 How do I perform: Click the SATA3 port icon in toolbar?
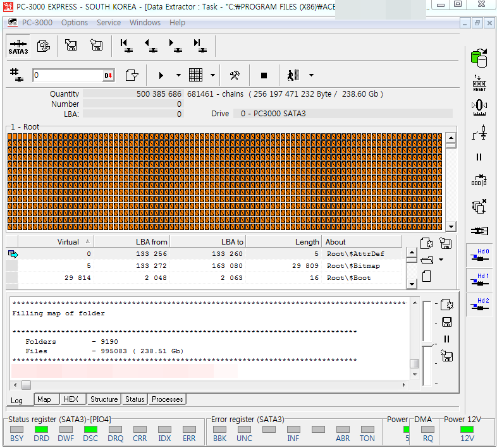pyautogui.click(x=18, y=46)
